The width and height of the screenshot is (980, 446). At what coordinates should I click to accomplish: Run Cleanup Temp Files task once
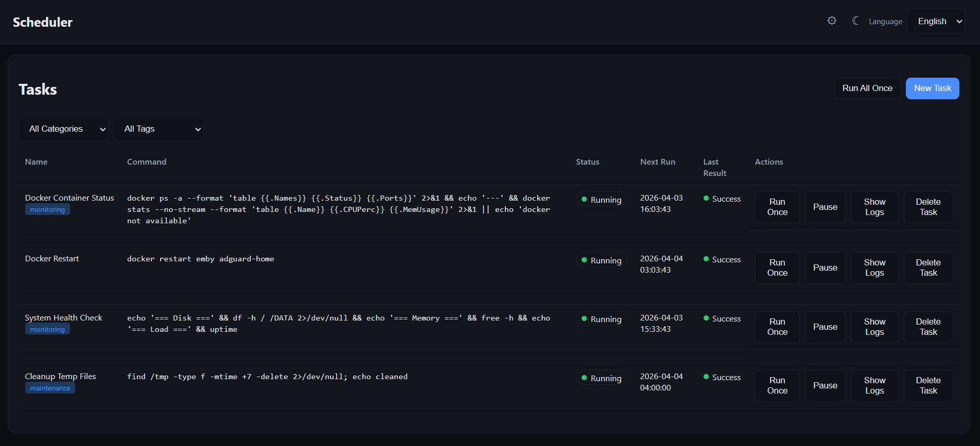(x=777, y=386)
